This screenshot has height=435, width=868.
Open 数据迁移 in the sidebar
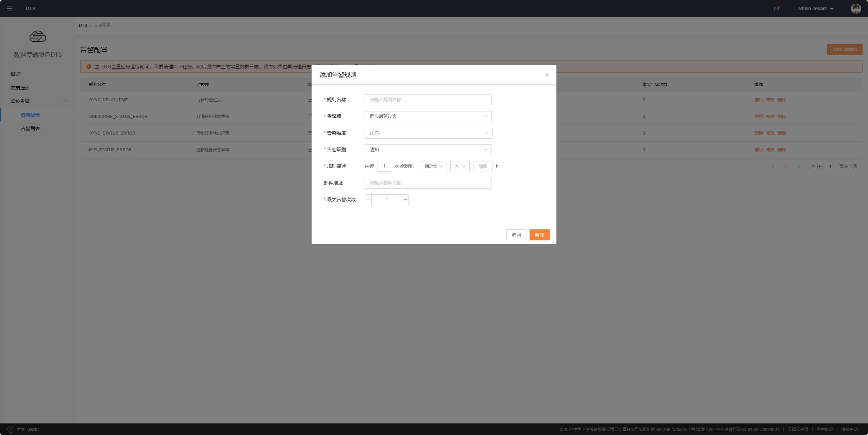(x=20, y=88)
